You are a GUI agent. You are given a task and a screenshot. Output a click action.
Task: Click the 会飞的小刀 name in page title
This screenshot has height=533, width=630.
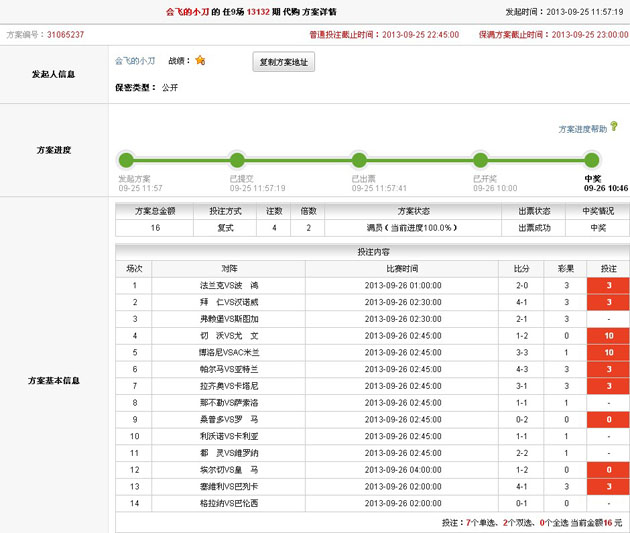click(x=187, y=12)
